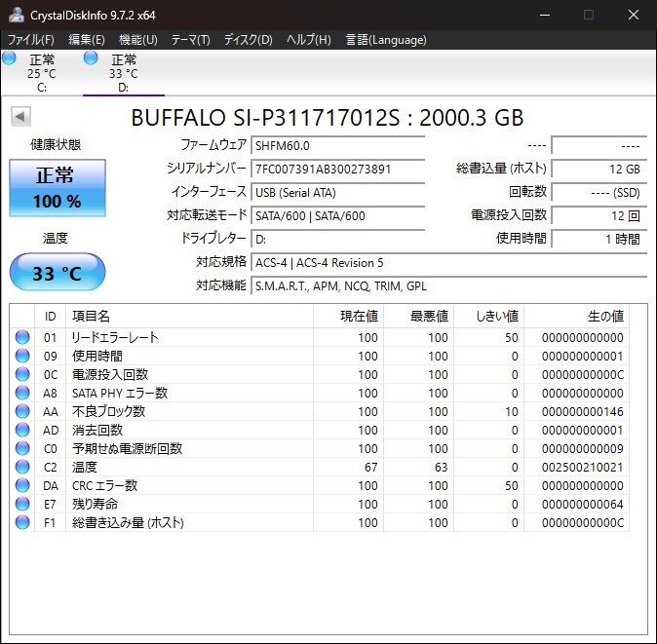
Task: Select the 残り寿命 row name
Action: pos(95,504)
